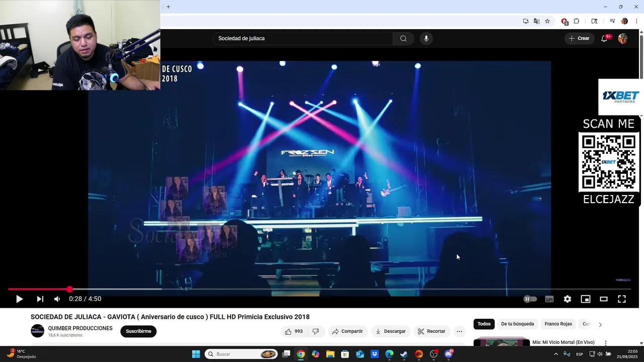The height and width of the screenshot is (362, 644).
Task: Open Chrome from the taskbar
Action: [x=300, y=354]
